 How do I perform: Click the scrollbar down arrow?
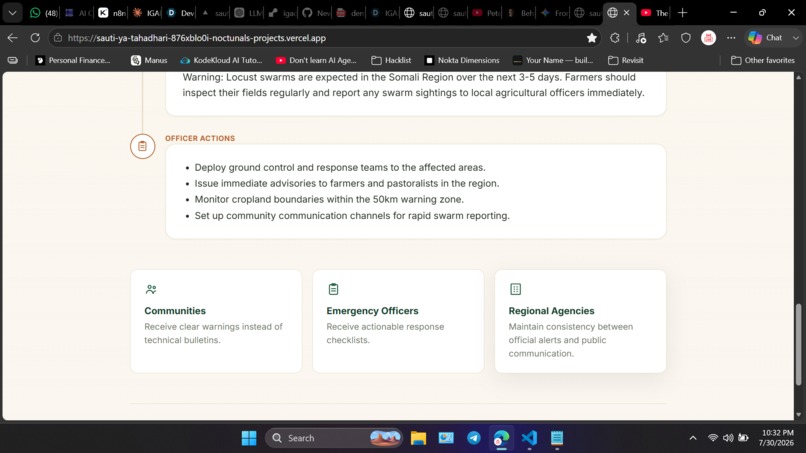[x=798, y=414]
